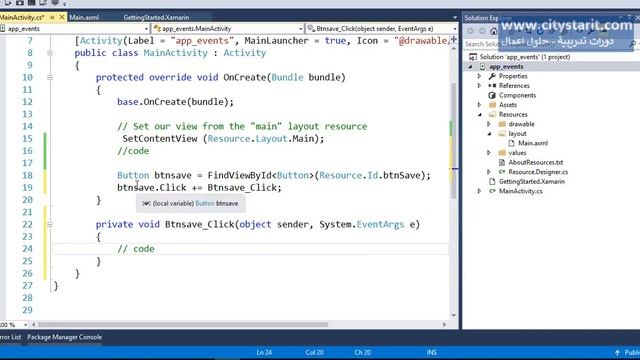The height and width of the screenshot is (360, 640).
Task: Click Solution Explorer Home icon
Action: click(493, 31)
